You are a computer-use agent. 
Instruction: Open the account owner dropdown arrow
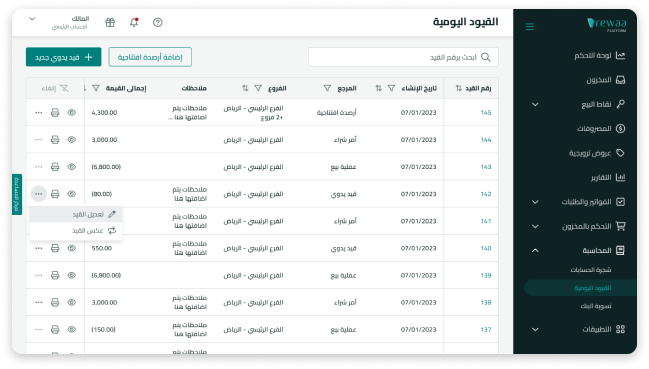click(x=32, y=19)
